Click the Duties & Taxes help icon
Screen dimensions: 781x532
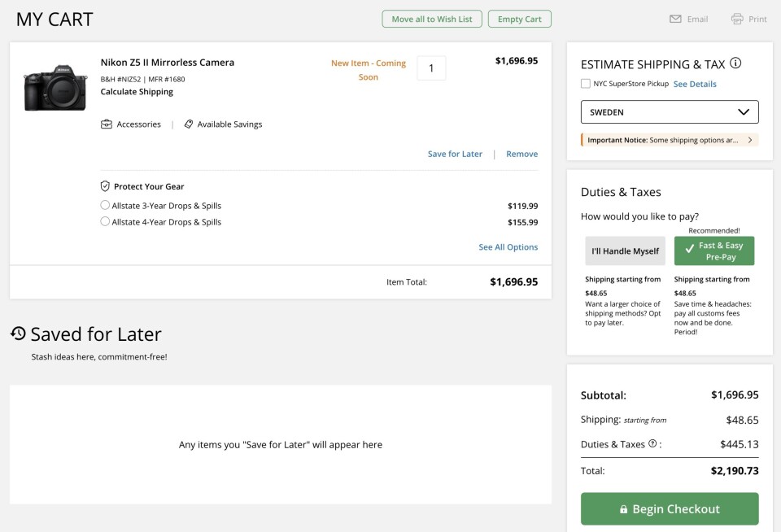pyautogui.click(x=652, y=444)
